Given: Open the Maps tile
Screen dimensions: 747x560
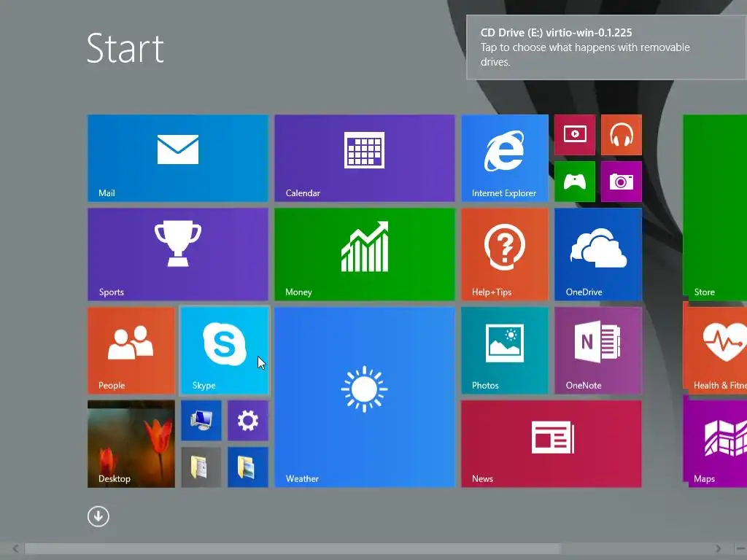Looking at the screenshot, I should (715, 444).
